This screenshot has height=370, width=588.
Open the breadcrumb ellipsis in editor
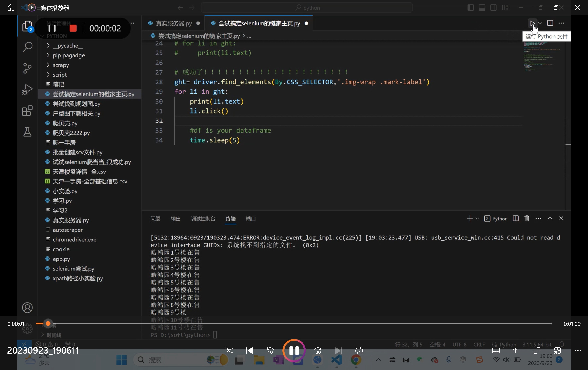[x=249, y=36]
